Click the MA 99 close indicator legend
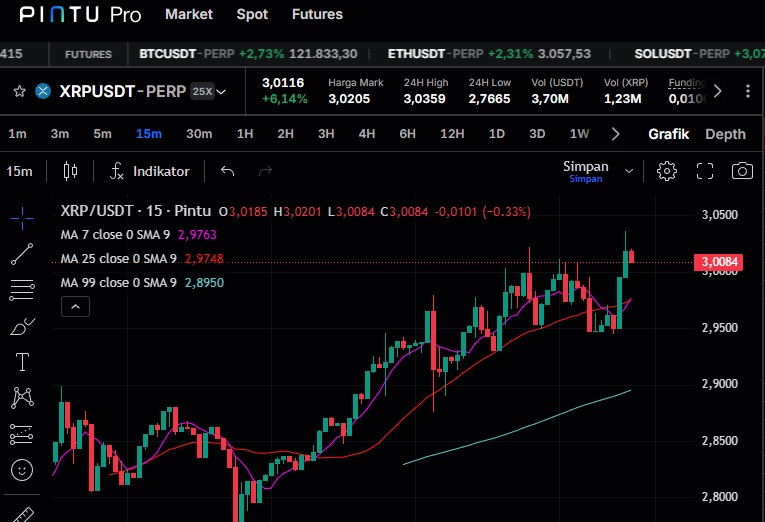The image size is (765, 522). point(142,282)
